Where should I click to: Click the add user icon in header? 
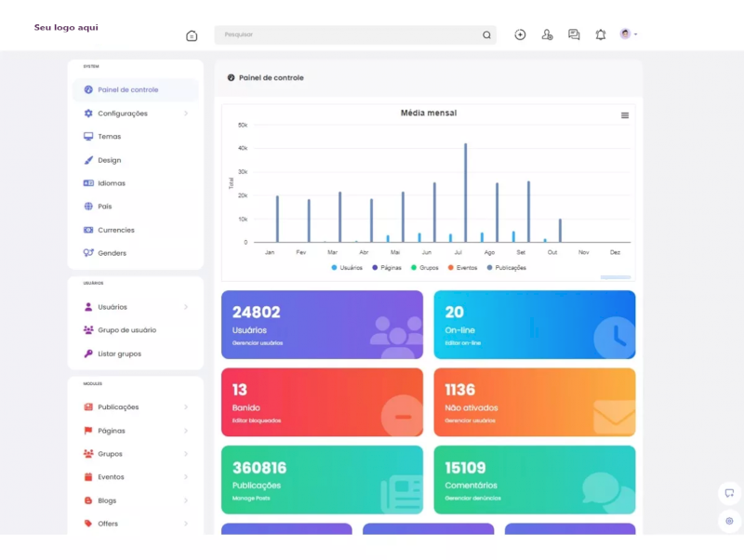[x=547, y=34]
